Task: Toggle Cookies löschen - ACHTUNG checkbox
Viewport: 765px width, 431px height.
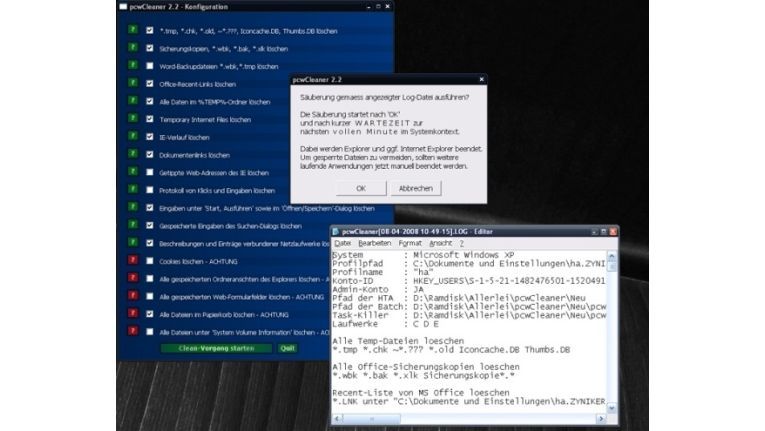Action: point(149,260)
